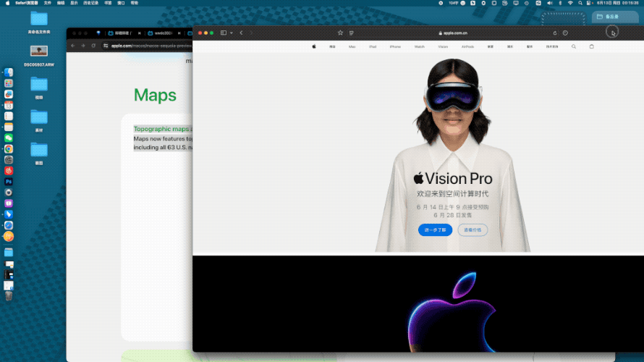This screenshot has height=362, width=644.
Task: Click blue Learn more button for Vision Pro
Action: [435, 230]
